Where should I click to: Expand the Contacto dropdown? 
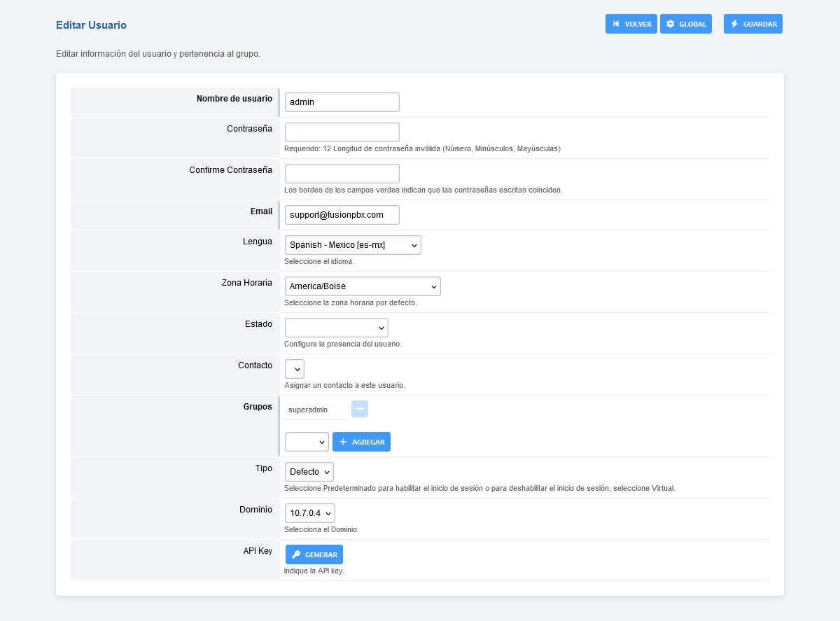tap(294, 369)
